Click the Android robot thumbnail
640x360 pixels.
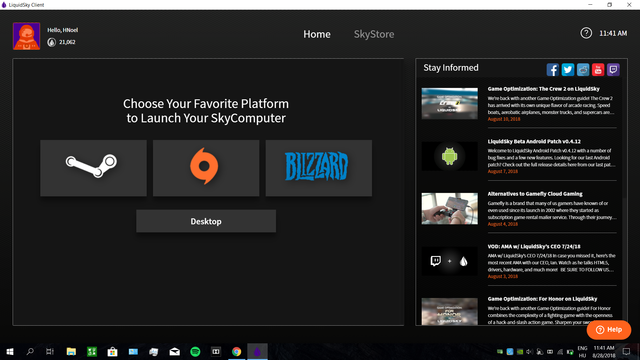[449, 156]
